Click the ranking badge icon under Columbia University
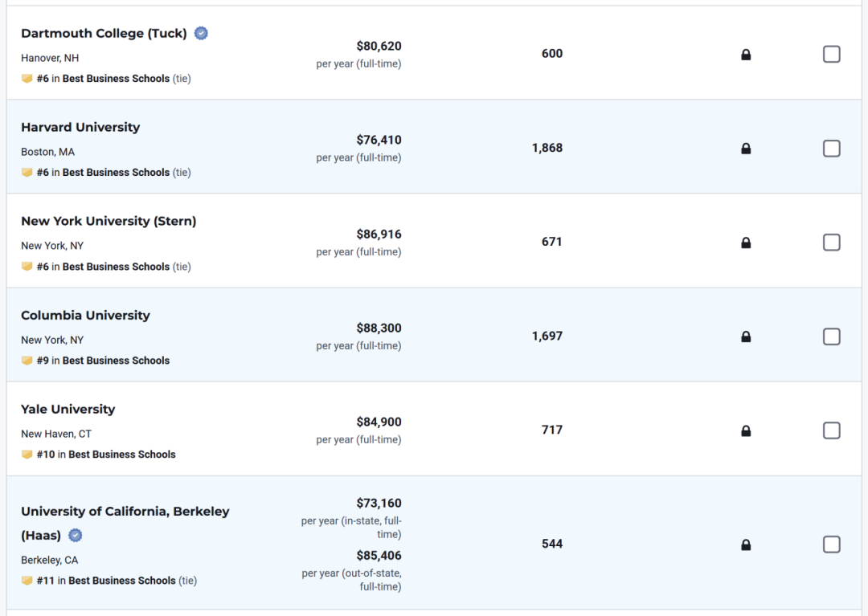The height and width of the screenshot is (616, 868). (27, 361)
